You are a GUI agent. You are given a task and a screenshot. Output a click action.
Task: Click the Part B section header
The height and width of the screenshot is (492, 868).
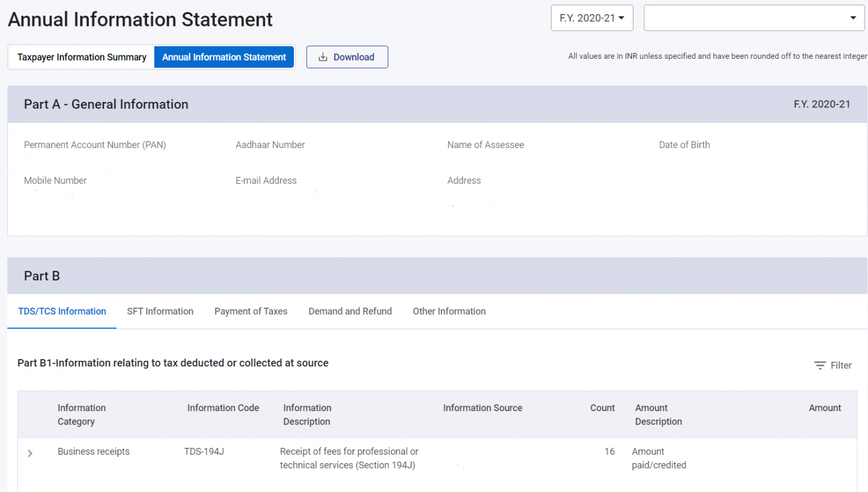(42, 276)
